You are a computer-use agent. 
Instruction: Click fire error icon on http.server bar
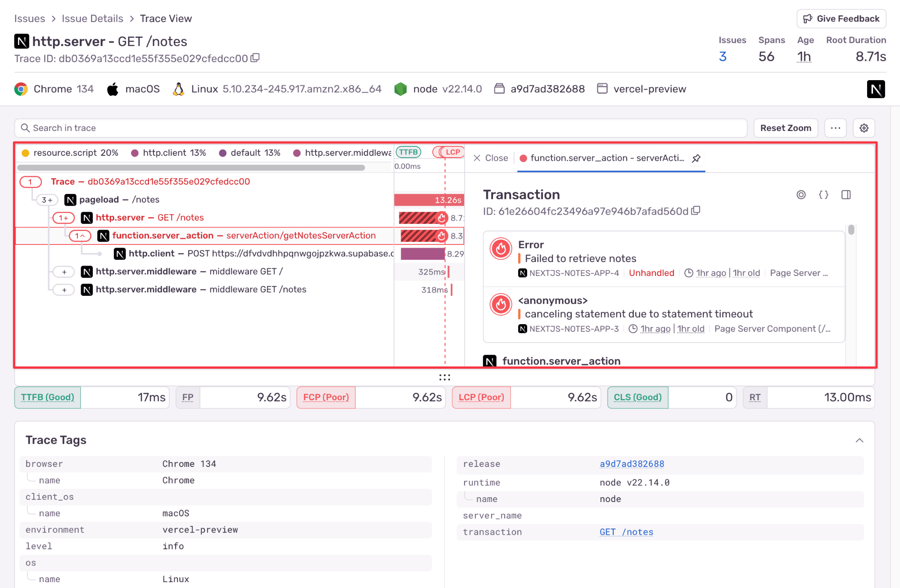click(442, 218)
